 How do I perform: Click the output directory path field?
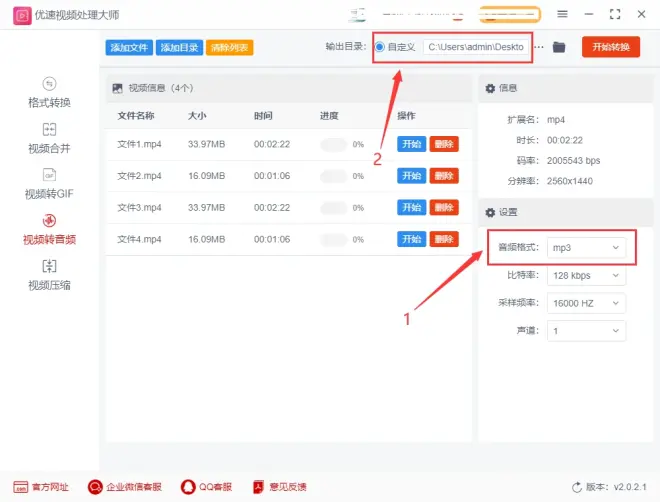[476, 47]
